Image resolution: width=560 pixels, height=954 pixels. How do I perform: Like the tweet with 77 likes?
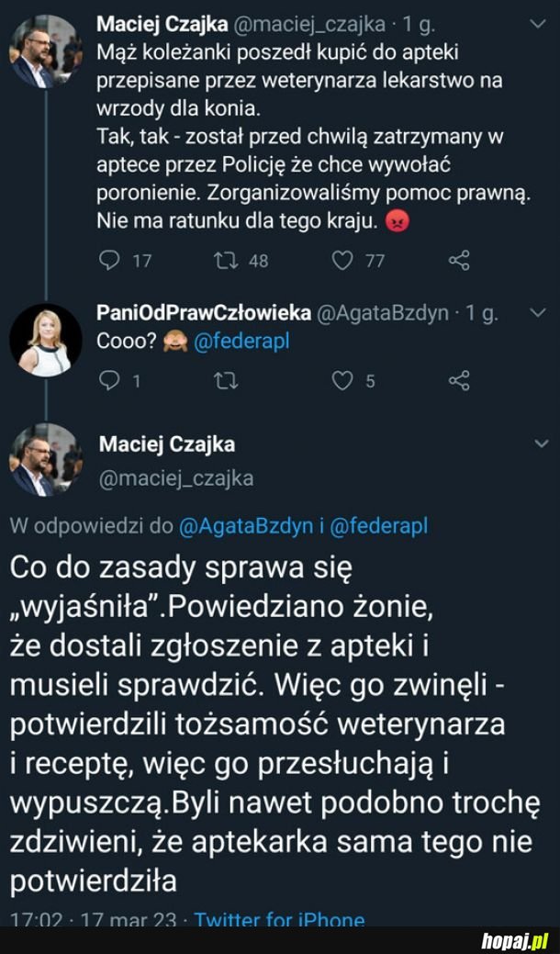(342, 261)
